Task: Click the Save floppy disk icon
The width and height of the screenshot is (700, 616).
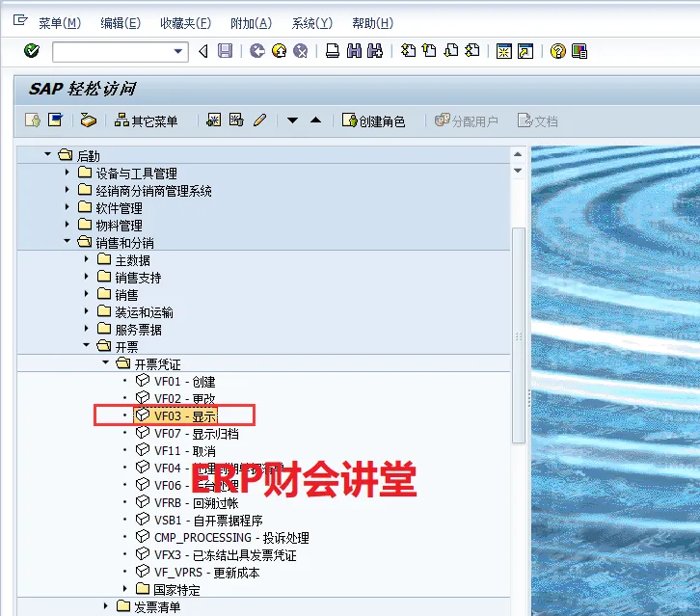Action: coord(225,51)
